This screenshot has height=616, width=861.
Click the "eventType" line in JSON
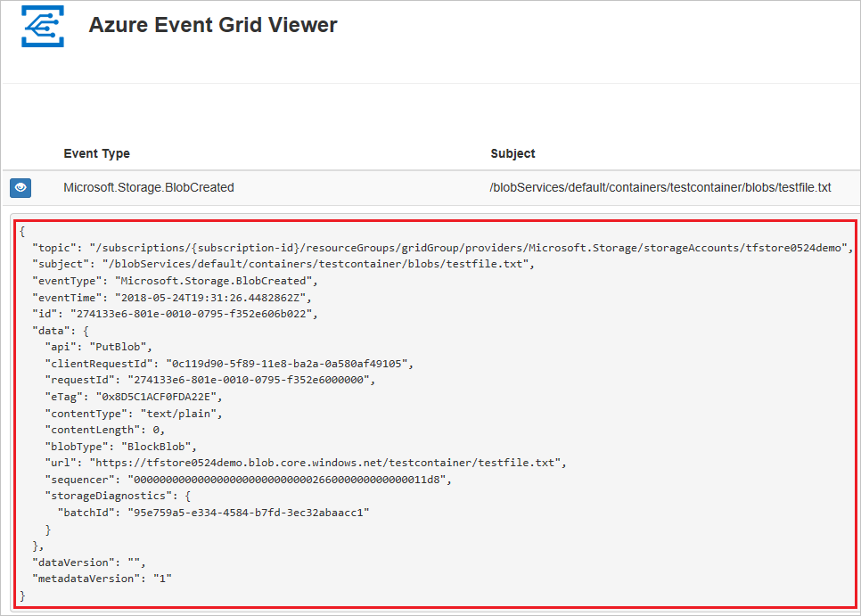tap(176, 281)
